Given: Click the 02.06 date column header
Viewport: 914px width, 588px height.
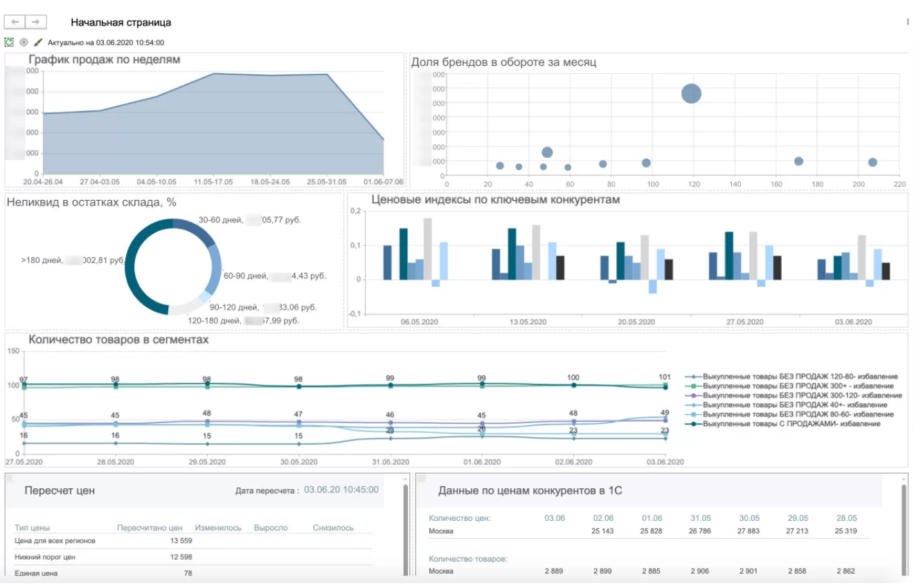Looking at the screenshot, I should [603, 518].
